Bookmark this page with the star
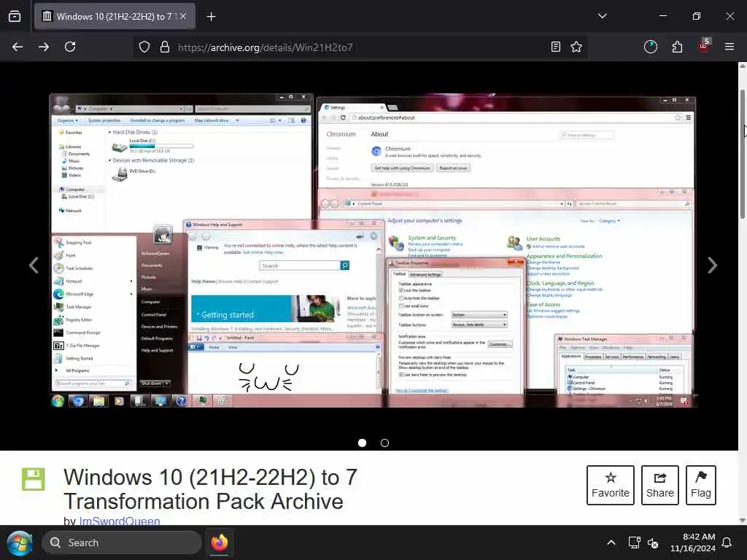This screenshot has height=560, width=747. click(576, 47)
